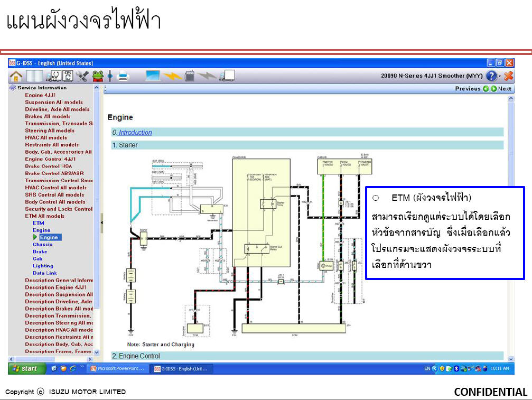Click the EN language indicator in tray
The width and height of the screenshot is (532, 400).
point(427,368)
